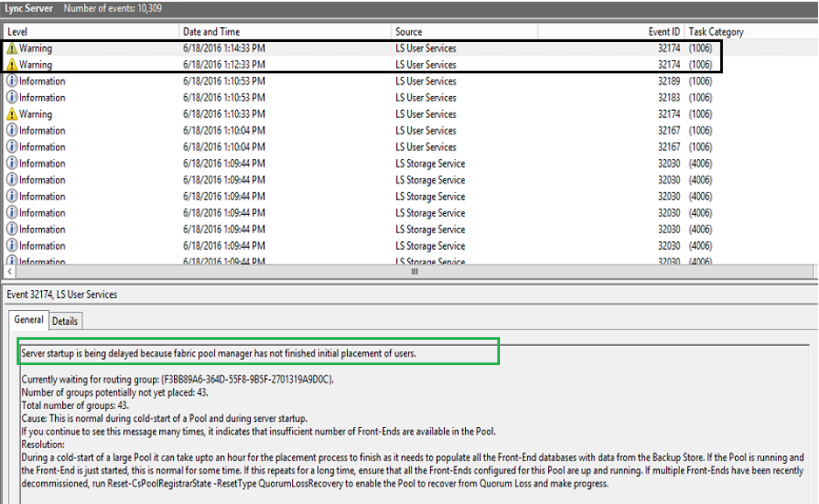
Task: Click the 'Currently waiting for routing group' line
Action: coord(177,379)
